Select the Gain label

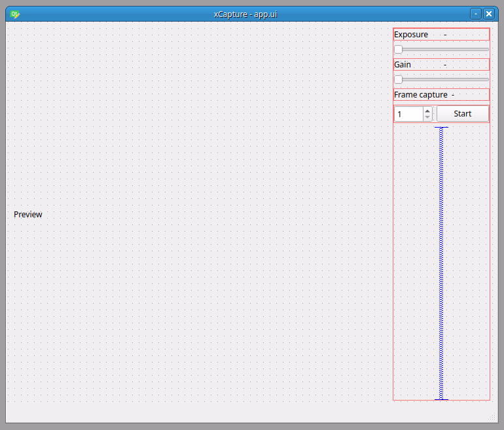[403, 65]
